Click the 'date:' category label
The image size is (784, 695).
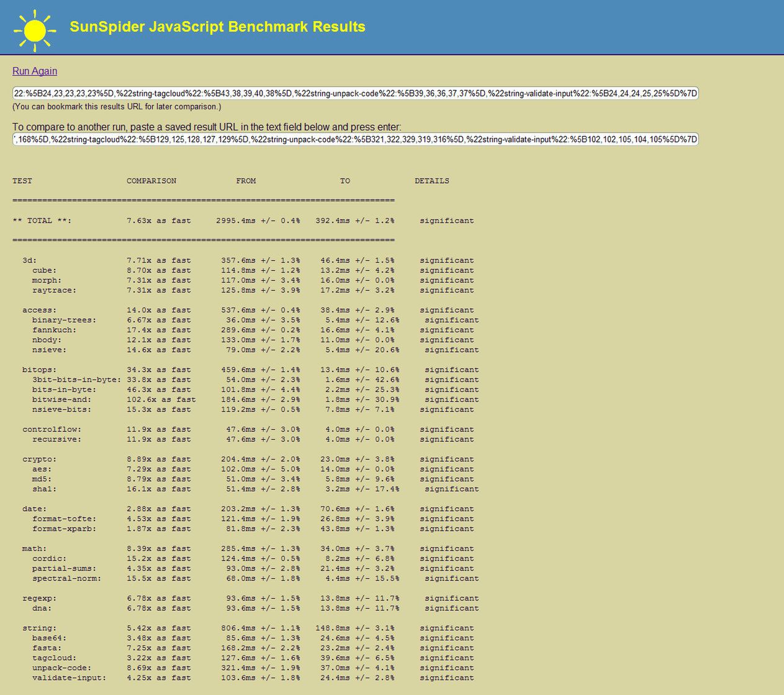pos(35,509)
